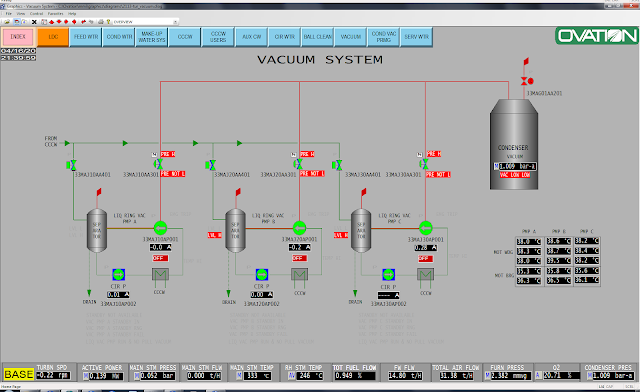This screenshot has width=640, height=392.
Task: Click liquid ring vacuum pump C icon
Action: pyautogui.click(x=426, y=227)
